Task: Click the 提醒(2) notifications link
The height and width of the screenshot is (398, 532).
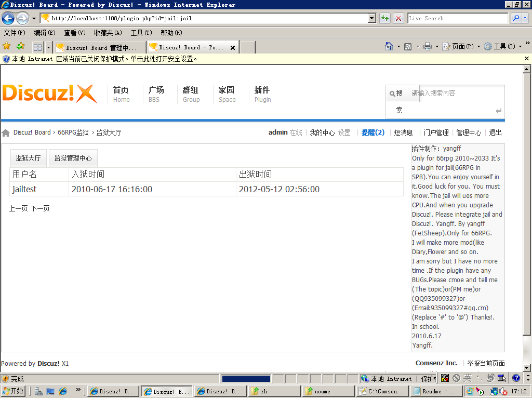Action: tap(373, 132)
